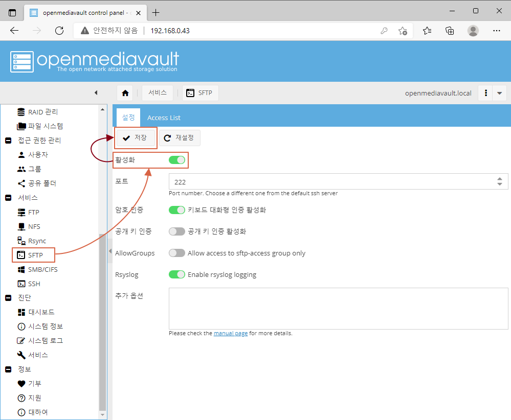
Task: Collapse the 정보 section
Action: tap(9, 369)
